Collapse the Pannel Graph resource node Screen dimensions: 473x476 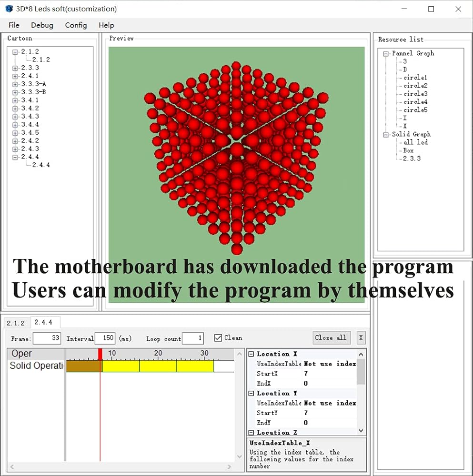point(386,54)
